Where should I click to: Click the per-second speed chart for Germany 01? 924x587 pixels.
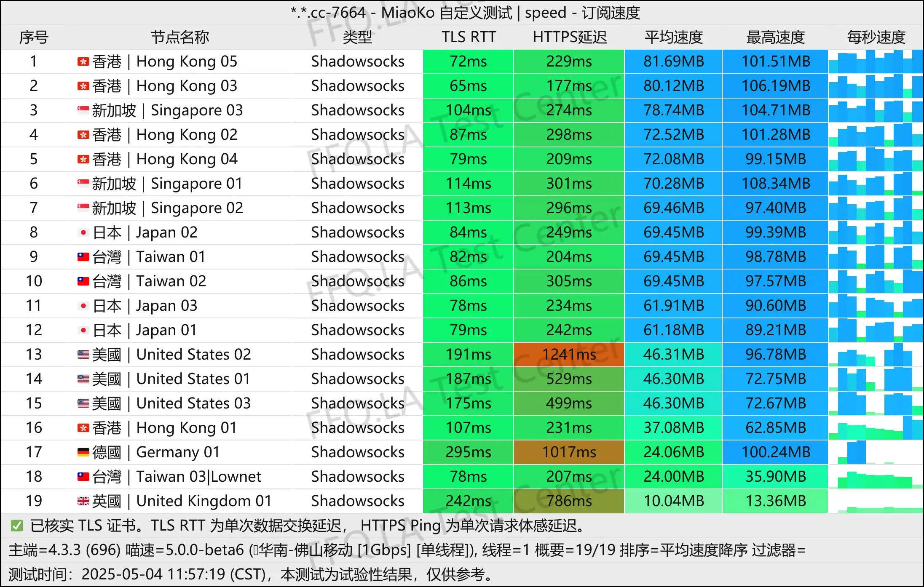click(876, 452)
